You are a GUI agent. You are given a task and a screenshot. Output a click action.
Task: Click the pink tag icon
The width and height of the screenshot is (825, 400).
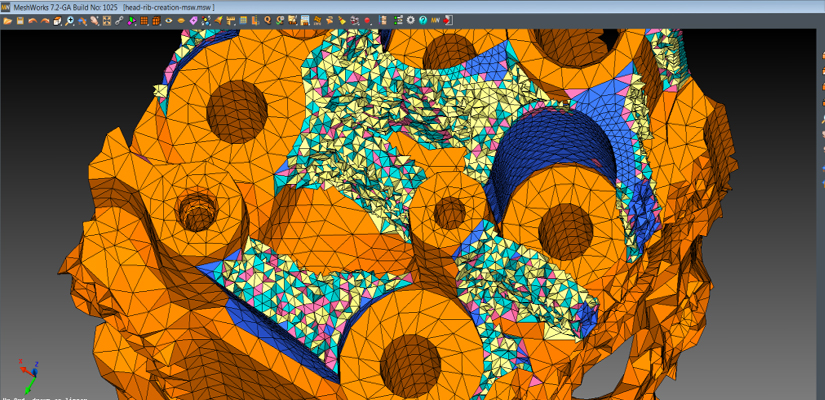[x=193, y=20]
